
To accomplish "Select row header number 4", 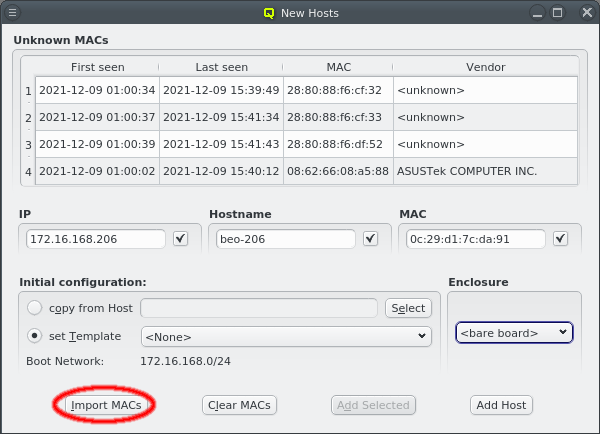I will [x=28, y=171].
